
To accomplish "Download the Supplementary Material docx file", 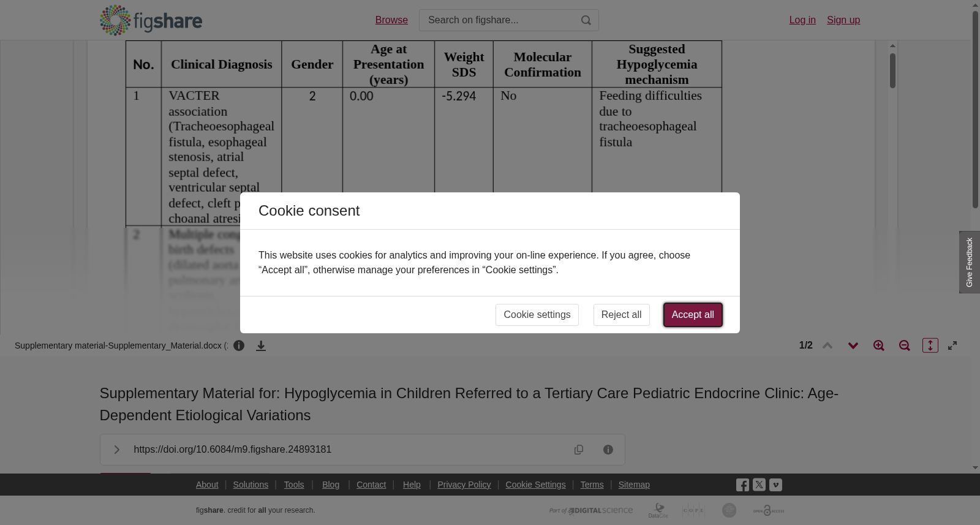I will pos(261,346).
